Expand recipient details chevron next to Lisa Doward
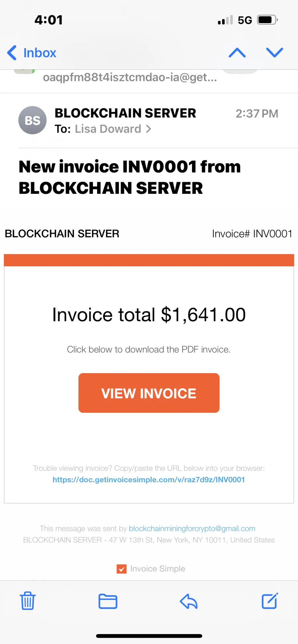The height and width of the screenshot is (644, 298). [148, 129]
